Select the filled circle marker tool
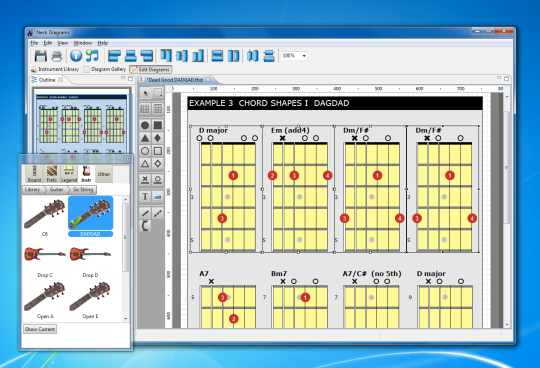This screenshot has height=368, width=540. tap(145, 125)
